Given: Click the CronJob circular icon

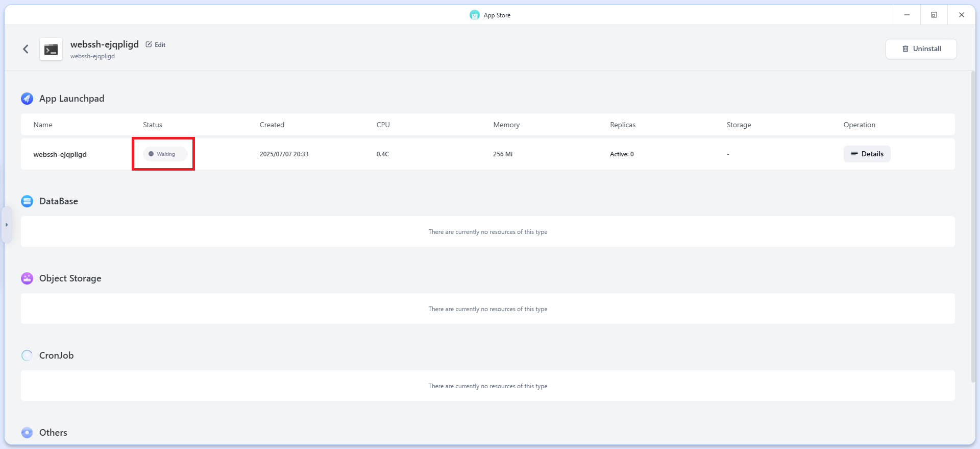Looking at the screenshot, I should pyautogui.click(x=27, y=356).
